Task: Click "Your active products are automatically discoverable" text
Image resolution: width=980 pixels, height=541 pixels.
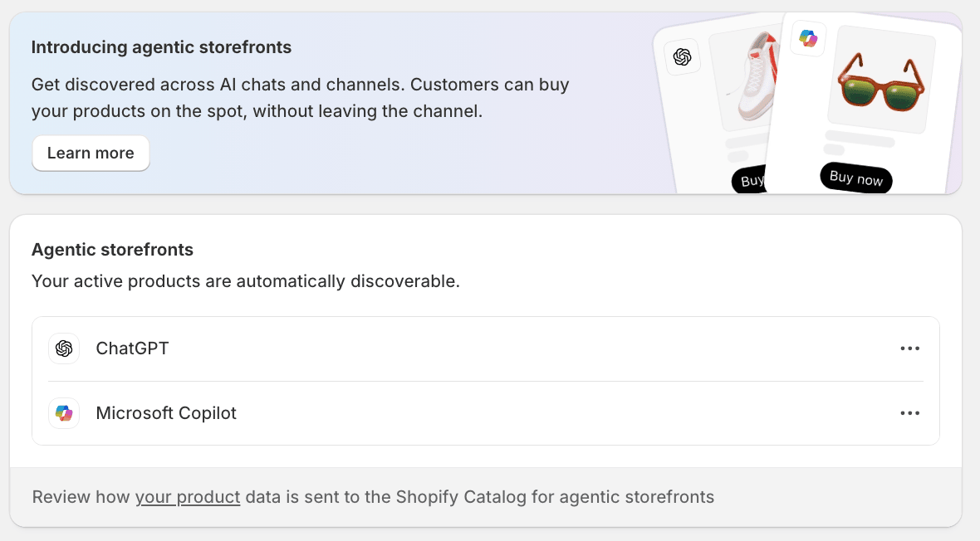Action: pyautogui.click(x=246, y=281)
